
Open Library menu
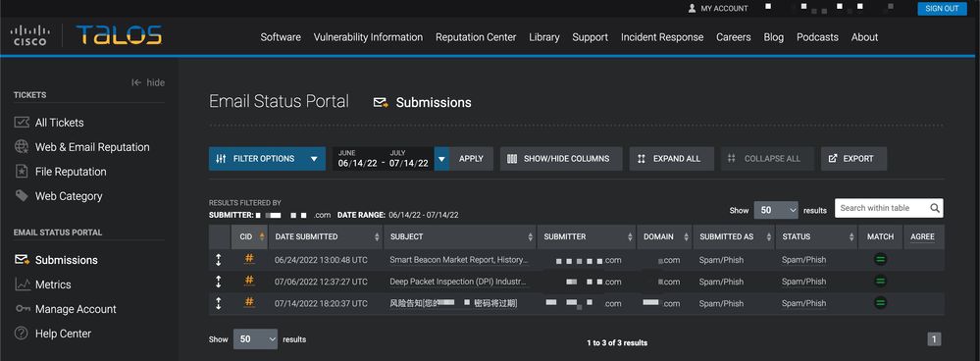click(x=544, y=37)
